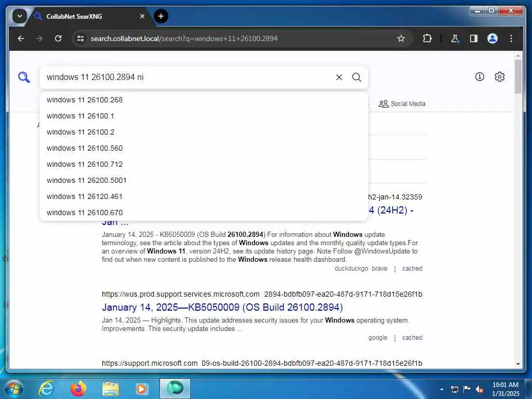Choose suggestion windows 11 26100.2
This screenshot has width=532, height=399.
pyautogui.click(x=204, y=132)
